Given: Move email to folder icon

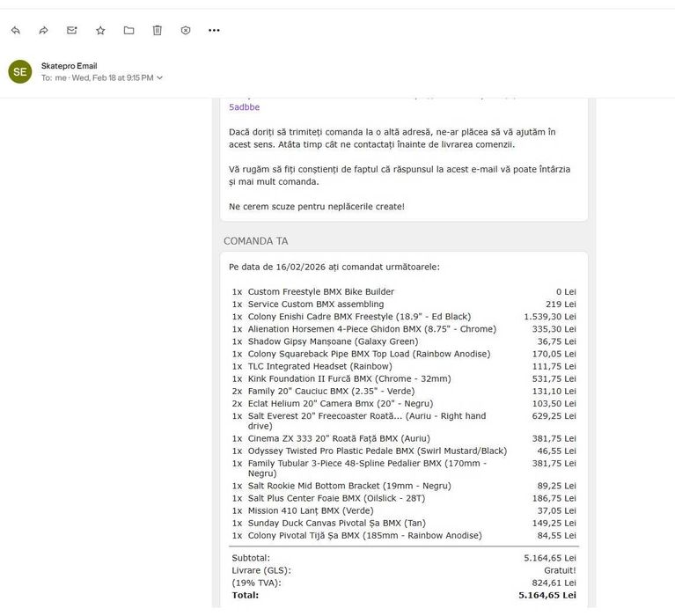Looking at the screenshot, I should click(128, 30).
